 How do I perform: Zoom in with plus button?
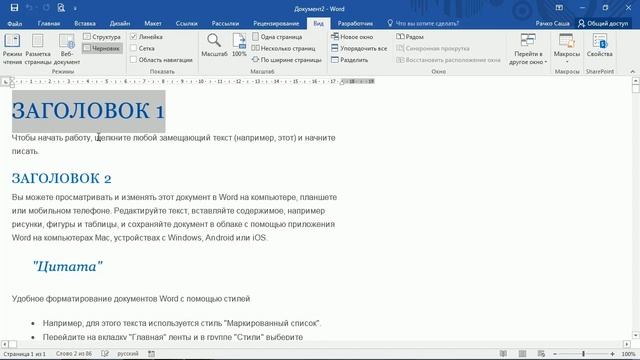[x=612, y=354]
